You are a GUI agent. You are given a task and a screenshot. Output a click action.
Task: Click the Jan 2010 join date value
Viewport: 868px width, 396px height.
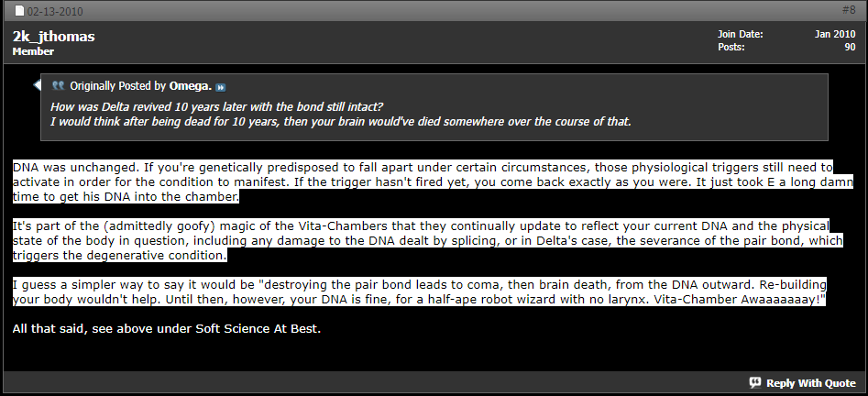835,34
